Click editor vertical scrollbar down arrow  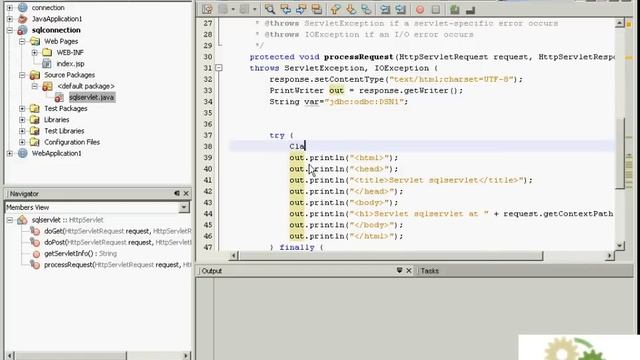pyautogui.click(x=620, y=246)
